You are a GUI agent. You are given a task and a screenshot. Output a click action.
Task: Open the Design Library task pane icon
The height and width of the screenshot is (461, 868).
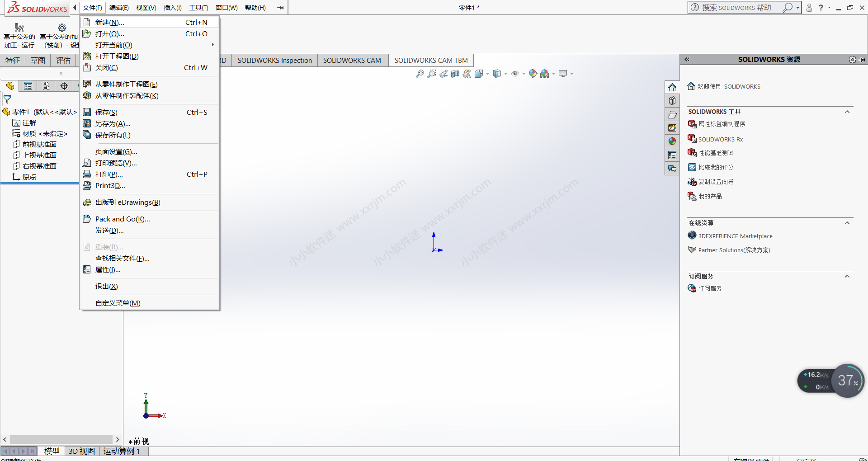coord(672,101)
